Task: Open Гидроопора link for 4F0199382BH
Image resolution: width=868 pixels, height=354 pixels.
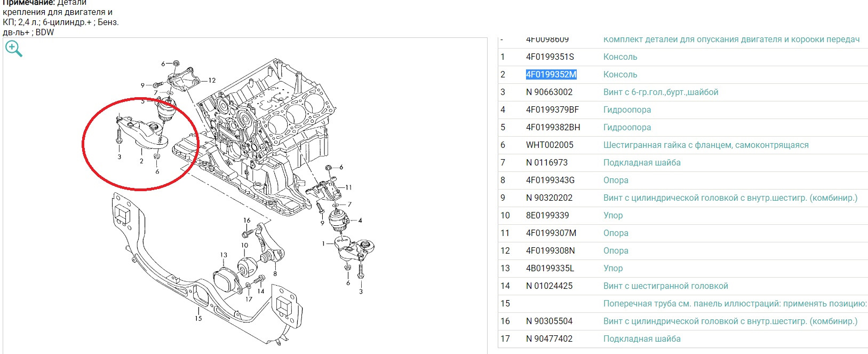Action: click(x=627, y=128)
